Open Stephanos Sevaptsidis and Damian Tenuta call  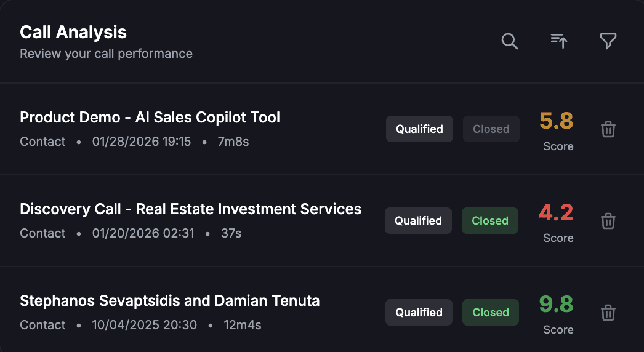pos(169,301)
